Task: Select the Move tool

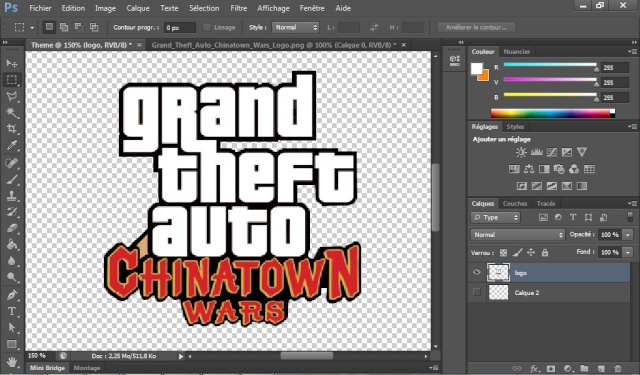Action: (x=12, y=63)
